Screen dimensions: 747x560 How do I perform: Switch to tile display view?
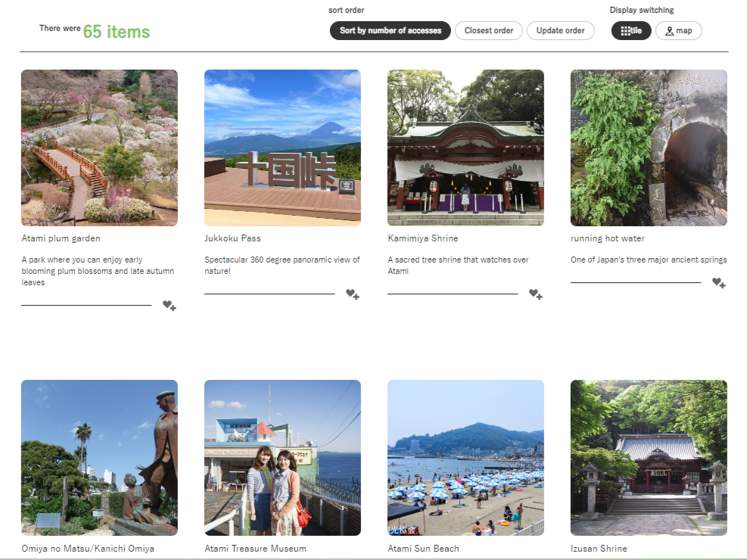point(631,31)
